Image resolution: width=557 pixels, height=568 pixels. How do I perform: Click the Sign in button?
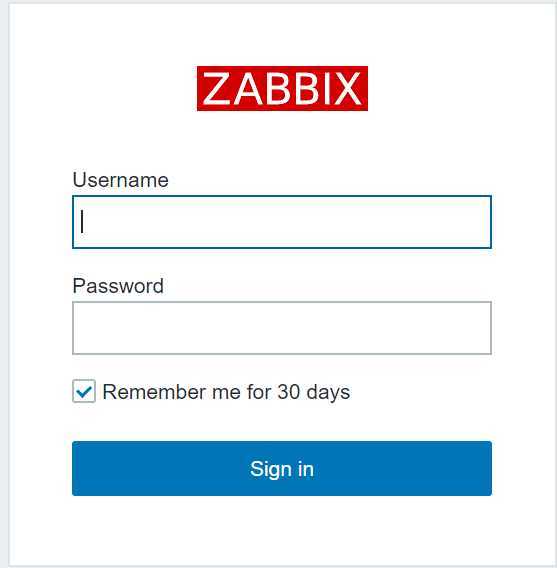click(282, 468)
